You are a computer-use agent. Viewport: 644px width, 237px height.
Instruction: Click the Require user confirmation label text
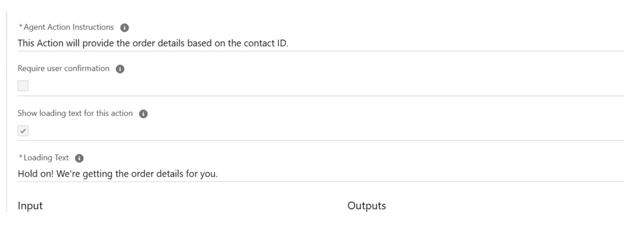[x=64, y=69]
